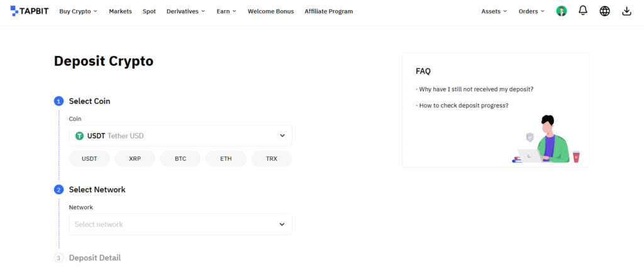Open the user profile avatar
Viewport: 644px width, 269px height.
(x=562, y=11)
